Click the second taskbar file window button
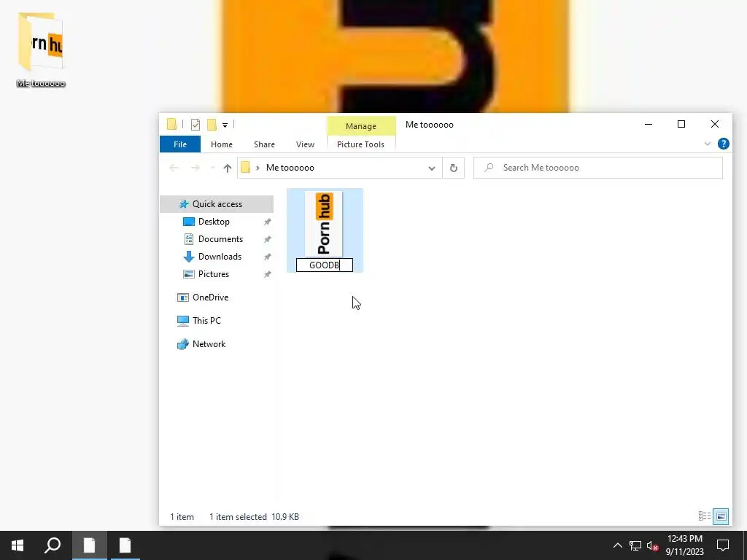This screenshot has width=747, height=560. tap(125, 545)
